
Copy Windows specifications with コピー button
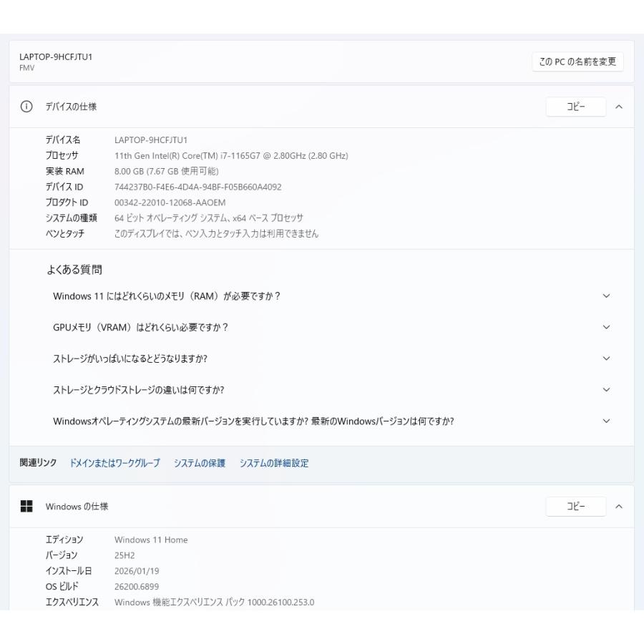(x=575, y=507)
